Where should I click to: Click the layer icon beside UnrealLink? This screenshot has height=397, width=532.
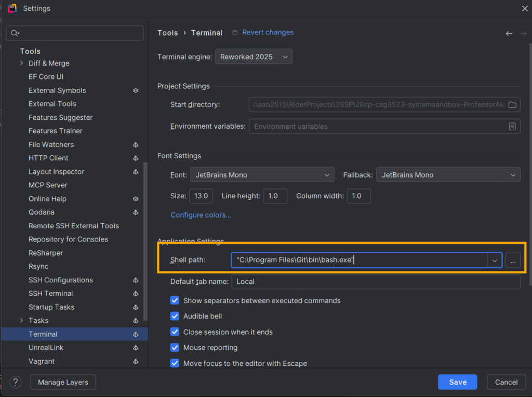point(136,348)
